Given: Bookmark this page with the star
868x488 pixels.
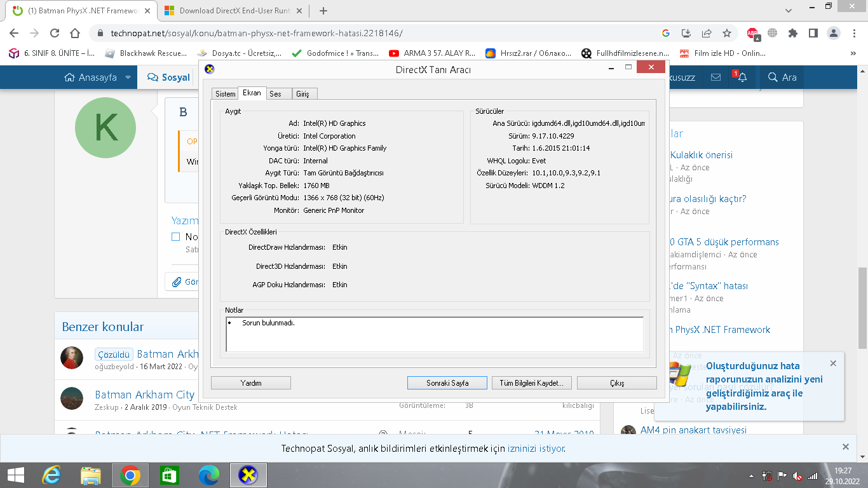Looking at the screenshot, I should [x=727, y=33].
